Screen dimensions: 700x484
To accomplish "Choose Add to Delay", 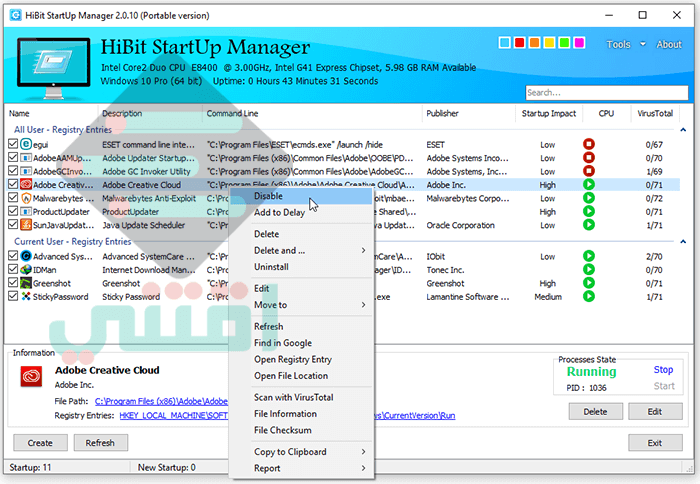I will (301, 213).
